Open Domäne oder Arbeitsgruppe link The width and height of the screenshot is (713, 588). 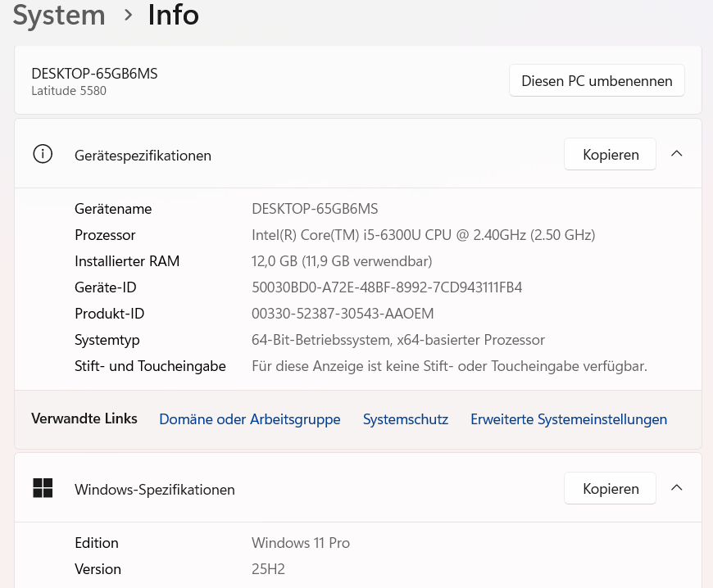(250, 419)
